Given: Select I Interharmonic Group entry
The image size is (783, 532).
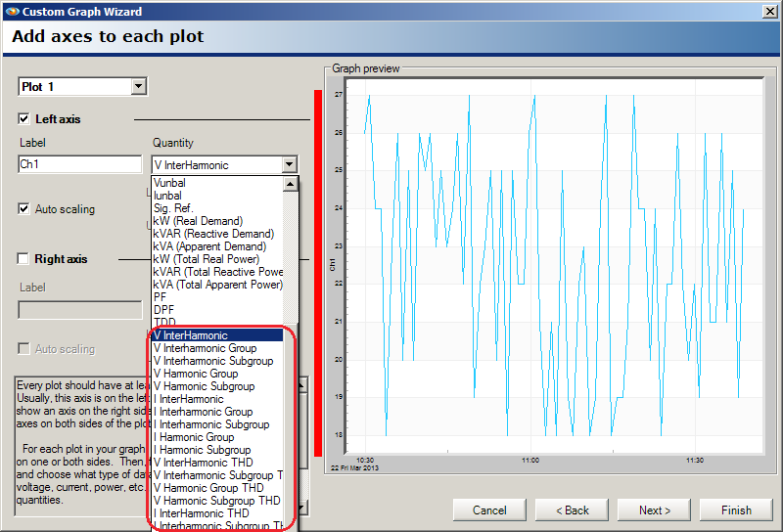Looking at the screenshot, I should tap(217, 412).
